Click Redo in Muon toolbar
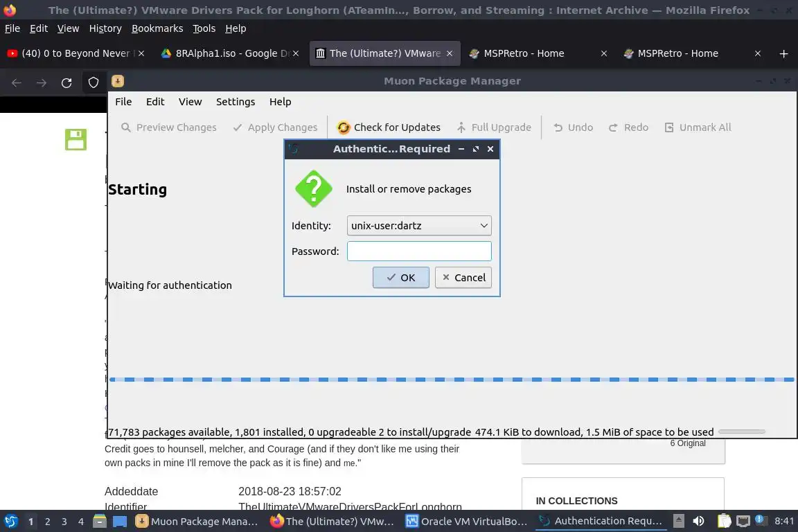 tap(628, 127)
